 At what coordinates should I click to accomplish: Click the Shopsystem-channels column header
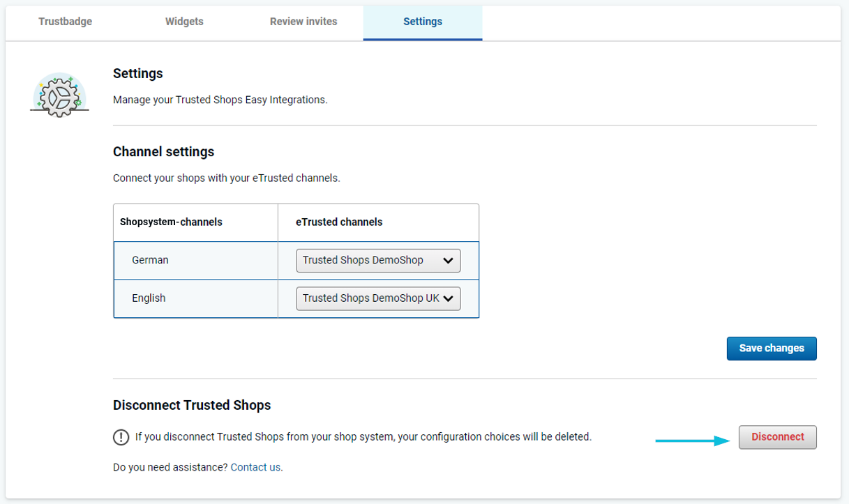click(x=171, y=222)
